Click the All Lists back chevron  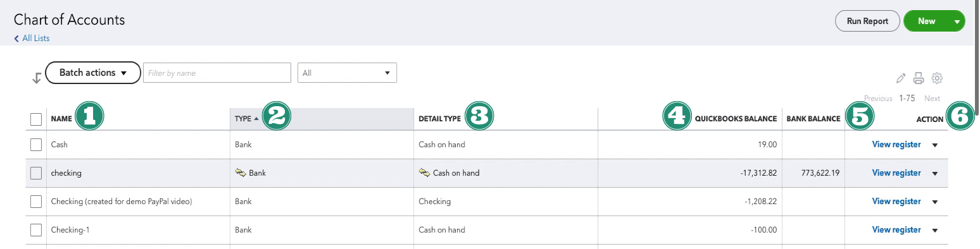(x=16, y=39)
